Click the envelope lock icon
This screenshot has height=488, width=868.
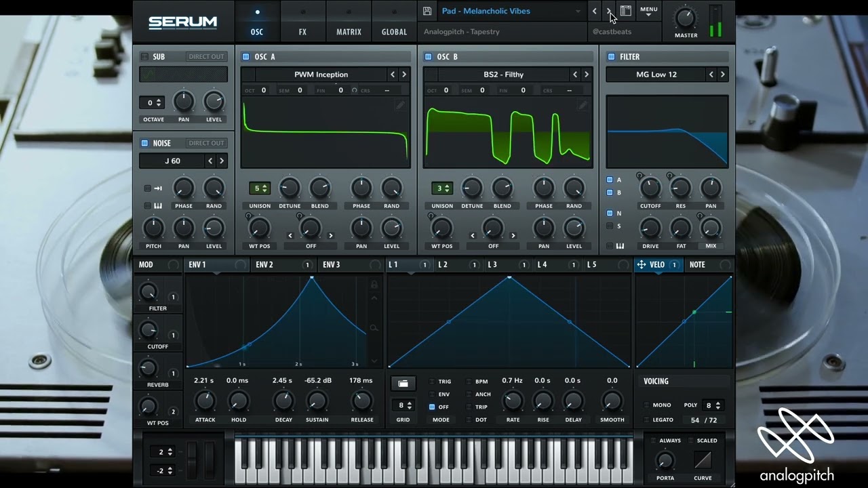(374, 285)
